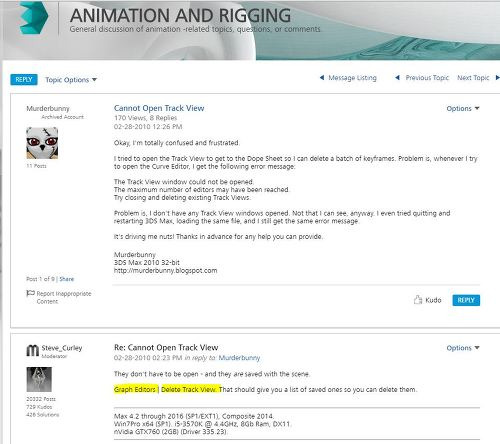Screen dimensions: 500x444
Task: Click the arrow icon after Next Topic
Action: (497, 78)
